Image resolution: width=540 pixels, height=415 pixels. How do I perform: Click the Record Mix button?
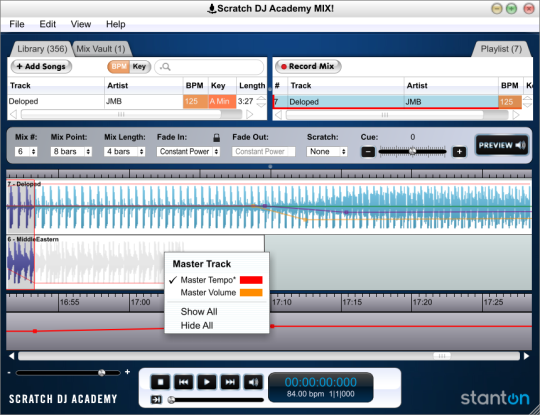[x=308, y=66]
